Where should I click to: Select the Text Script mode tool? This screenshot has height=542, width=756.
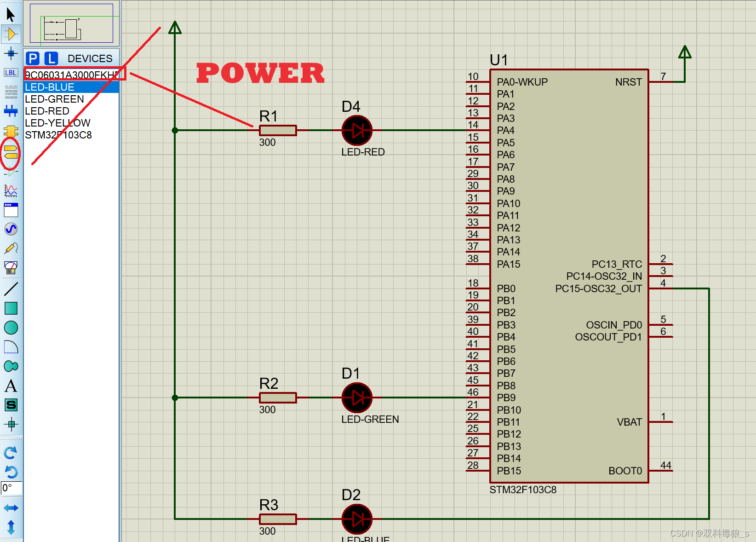tap(11, 92)
